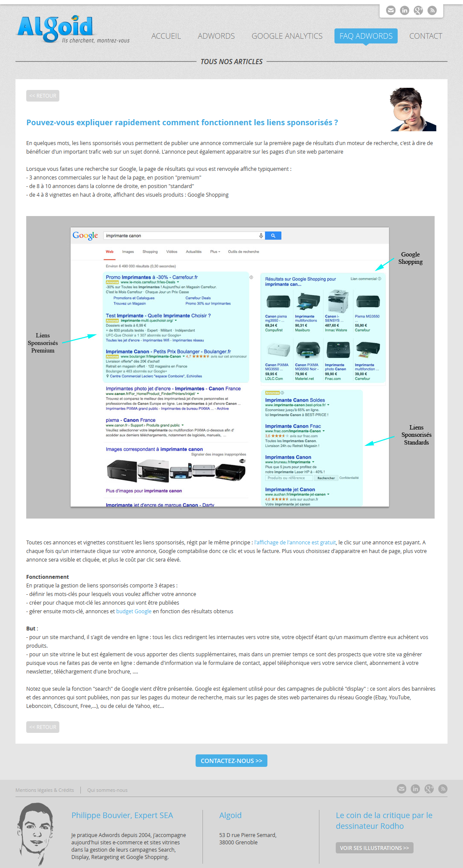This screenshot has height=868, width=463.
Task: Click the "Ils cherchent, montrez-vous" tagline
Action: pos(96,40)
